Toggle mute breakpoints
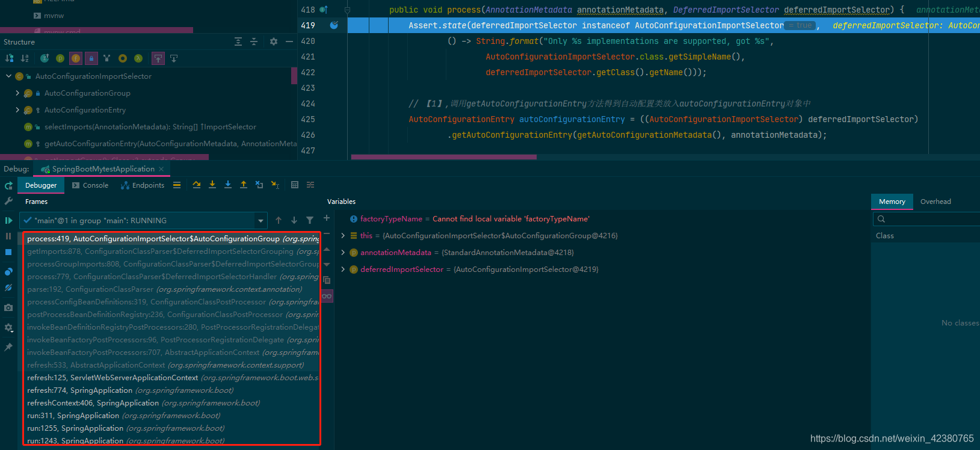The width and height of the screenshot is (980, 450). 8,288
